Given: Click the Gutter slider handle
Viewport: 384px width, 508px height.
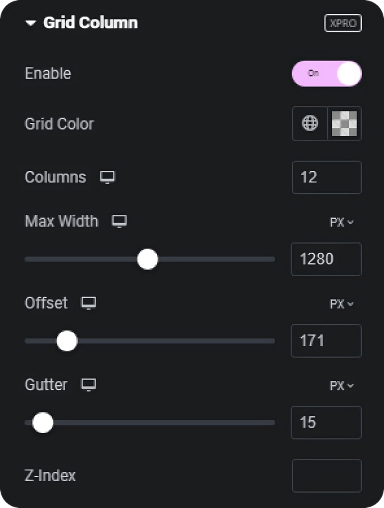Looking at the screenshot, I should coord(43,423).
